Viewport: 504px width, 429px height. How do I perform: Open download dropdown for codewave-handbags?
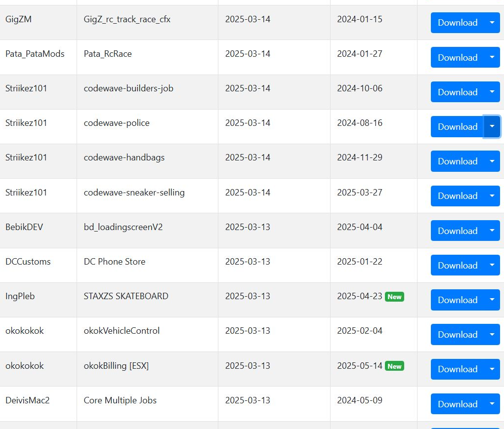(x=492, y=161)
